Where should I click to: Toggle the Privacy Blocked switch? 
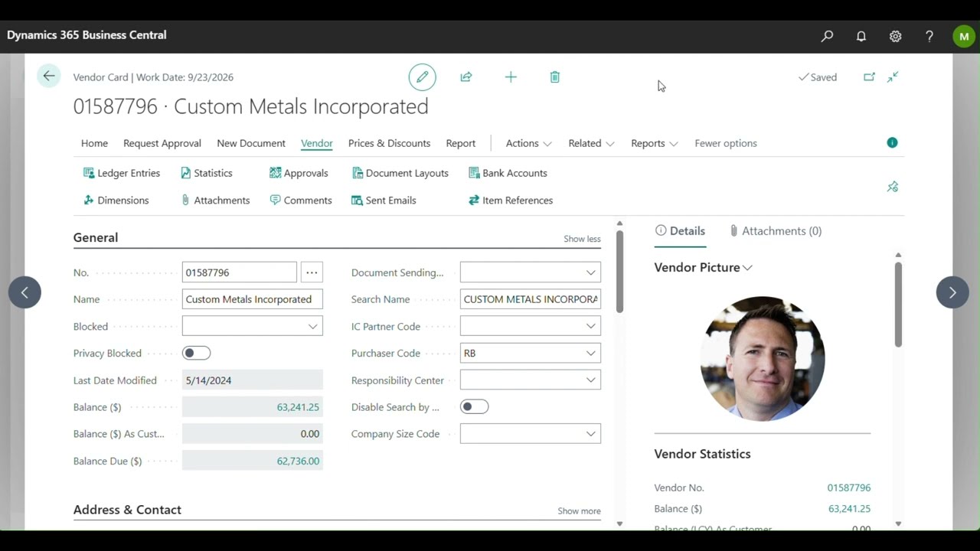(196, 353)
